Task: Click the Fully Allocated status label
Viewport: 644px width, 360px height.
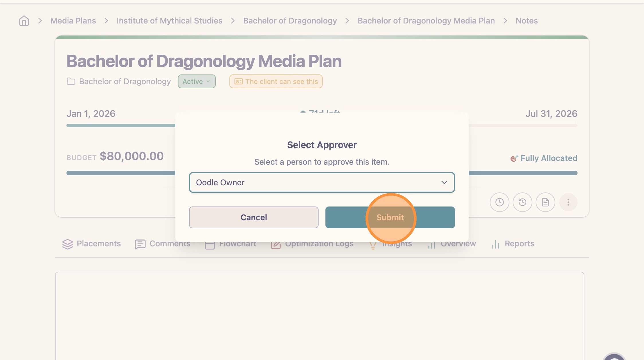Action: click(x=544, y=158)
